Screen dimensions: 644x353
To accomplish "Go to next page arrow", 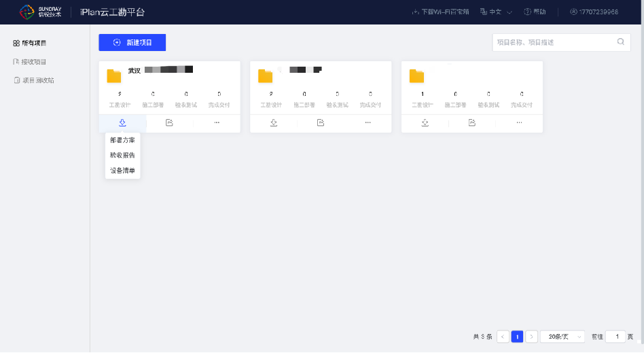I will point(531,337).
